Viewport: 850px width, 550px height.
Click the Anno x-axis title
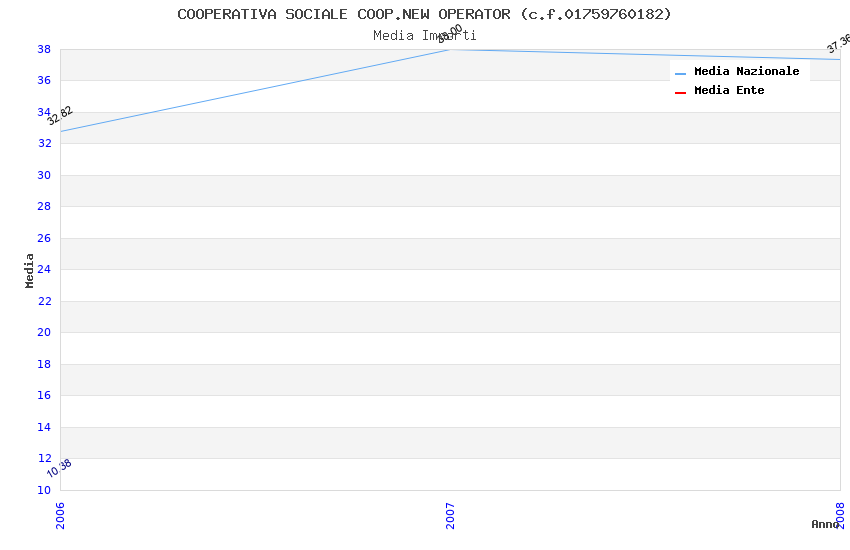(x=824, y=524)
